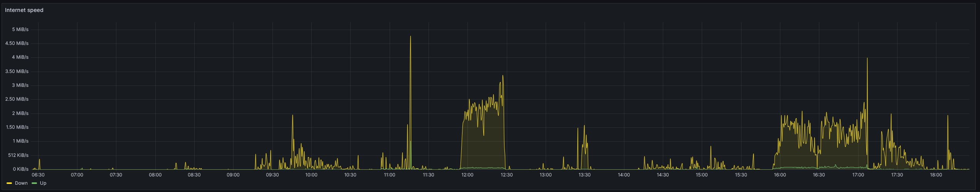Select the 4 MiB/s spike just after 17:00
This screenshot has height=192, width=980.
(x=867, y=59)
